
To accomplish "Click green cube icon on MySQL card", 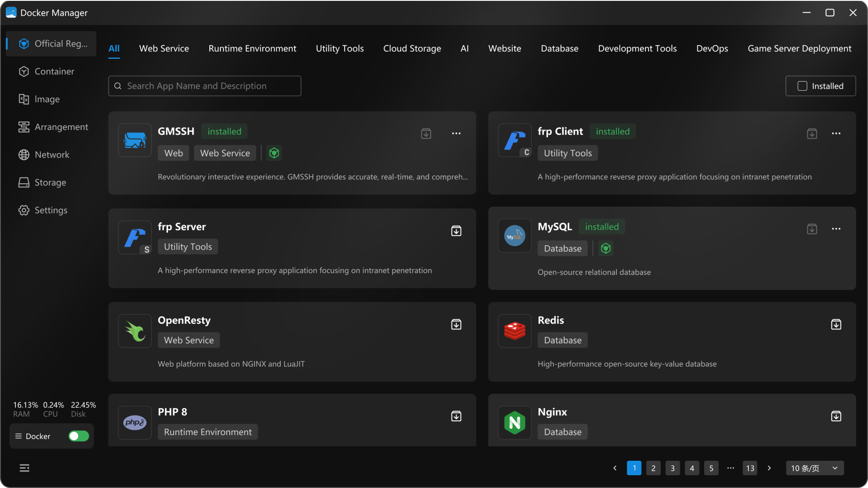I will pos(605,248).
